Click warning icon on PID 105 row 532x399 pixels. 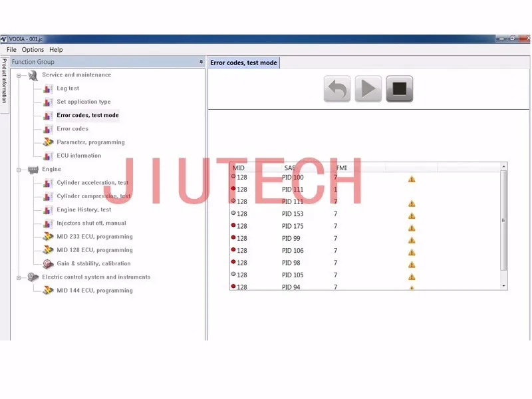pos(412,277)
